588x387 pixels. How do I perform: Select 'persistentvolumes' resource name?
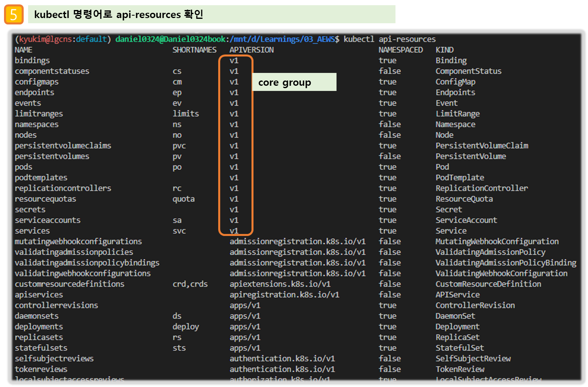[52, 156]
